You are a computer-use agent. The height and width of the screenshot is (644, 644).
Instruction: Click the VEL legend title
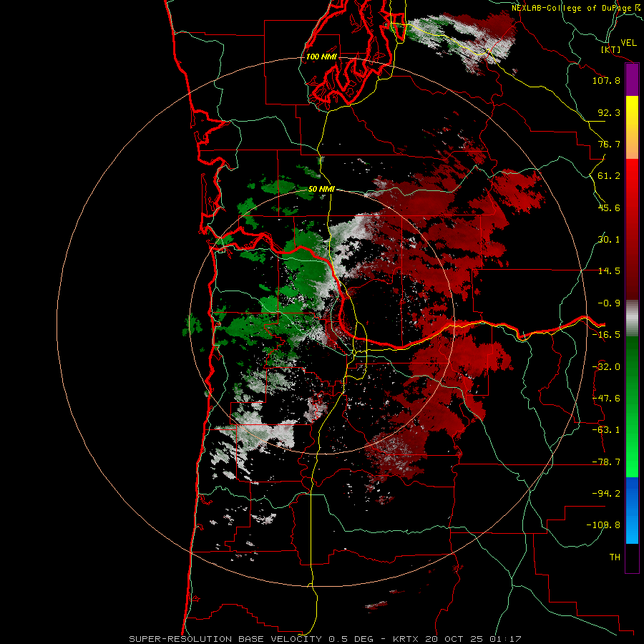pos(628,43)
